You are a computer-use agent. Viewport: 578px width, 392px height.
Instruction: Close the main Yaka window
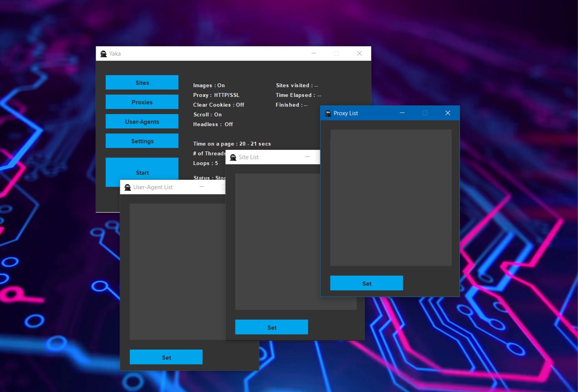359,54
